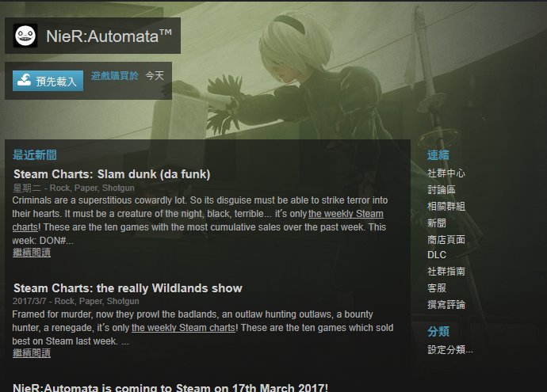The image size is (547, 392).
Task: Open the 'Steam Charts: the really Wildlands show' headline
Action: [x=128, y=288]
